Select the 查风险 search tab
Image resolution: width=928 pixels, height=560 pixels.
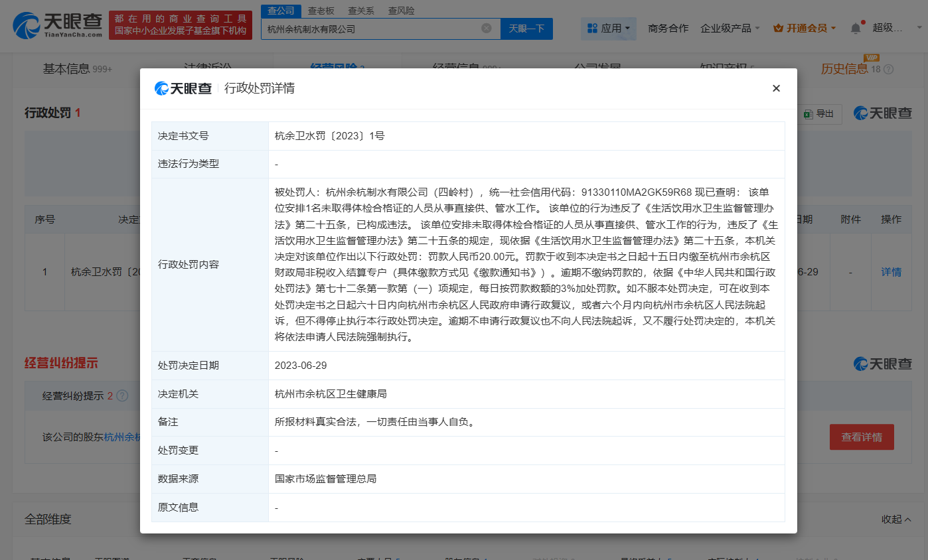click(x=401, y=11)
